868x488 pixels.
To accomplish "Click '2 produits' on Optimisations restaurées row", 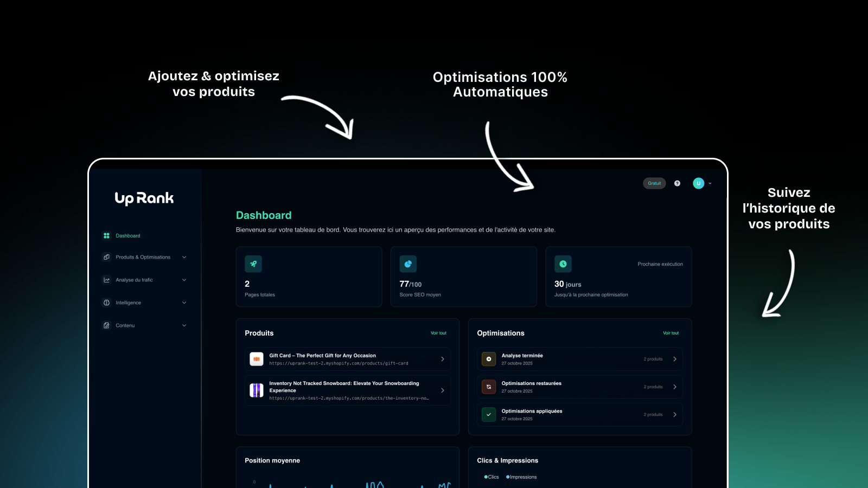I will (653, 387).
